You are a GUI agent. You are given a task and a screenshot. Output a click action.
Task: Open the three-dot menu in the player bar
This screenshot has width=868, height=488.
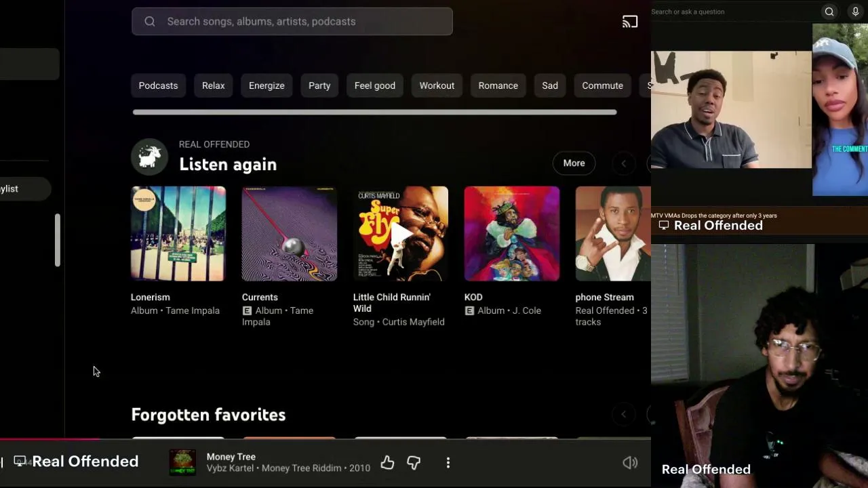click(448, 462)
